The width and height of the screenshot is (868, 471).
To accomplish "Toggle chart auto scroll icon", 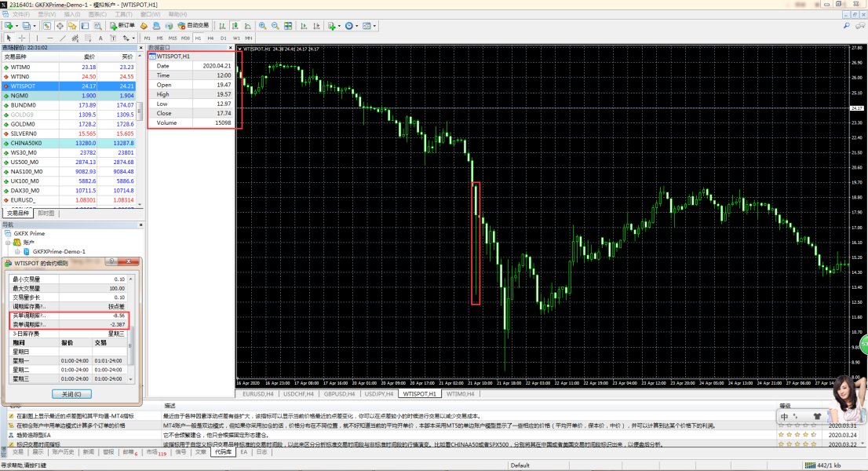I will [304, 25].
